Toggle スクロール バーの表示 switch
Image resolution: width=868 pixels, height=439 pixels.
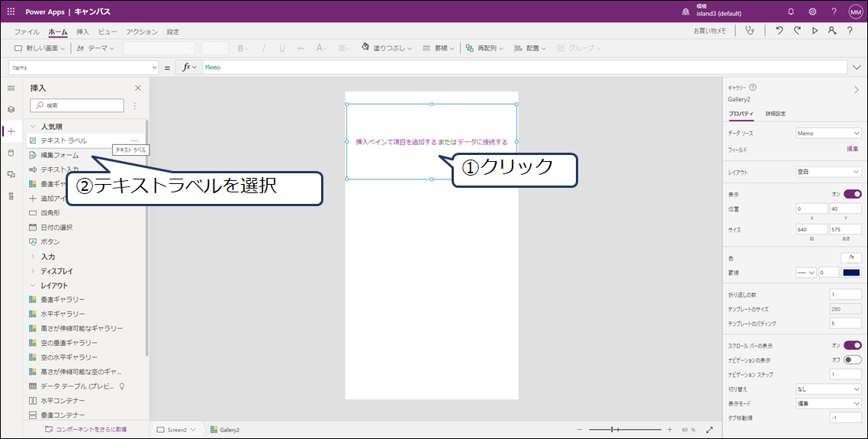point(853,345)
